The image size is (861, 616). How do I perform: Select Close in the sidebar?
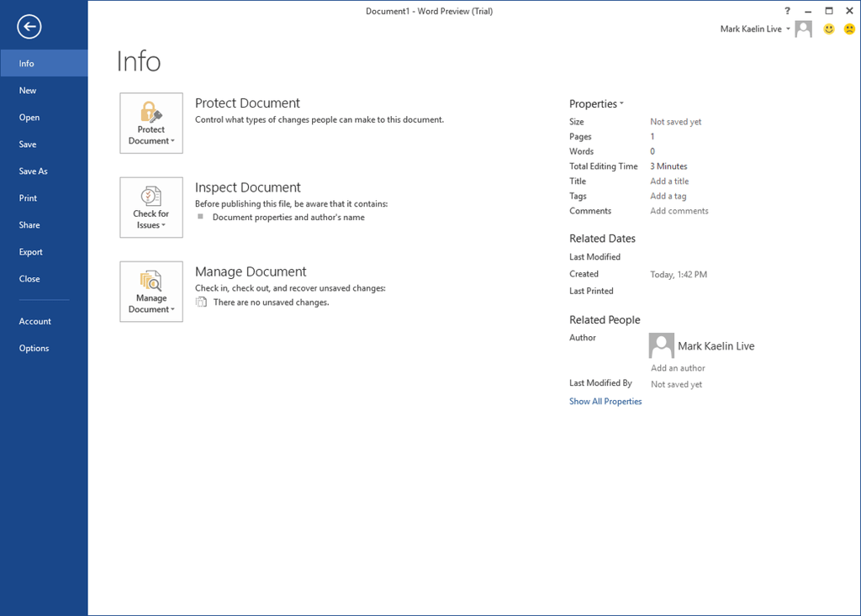pos(44,278)
